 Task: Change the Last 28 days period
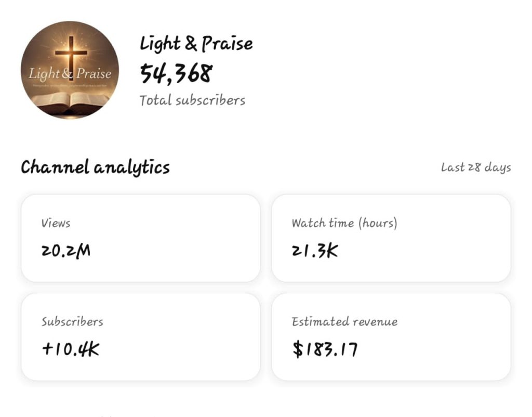[x=475, y=167]
